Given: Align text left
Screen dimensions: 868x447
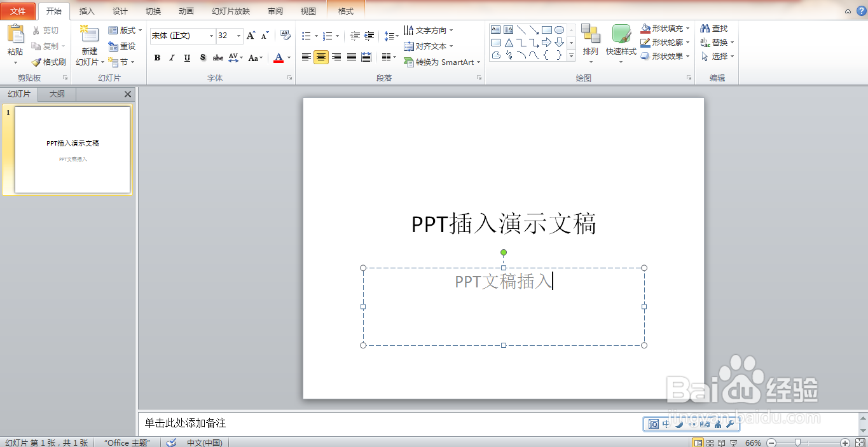Looking at the screenshot, I should click(306, 57).
